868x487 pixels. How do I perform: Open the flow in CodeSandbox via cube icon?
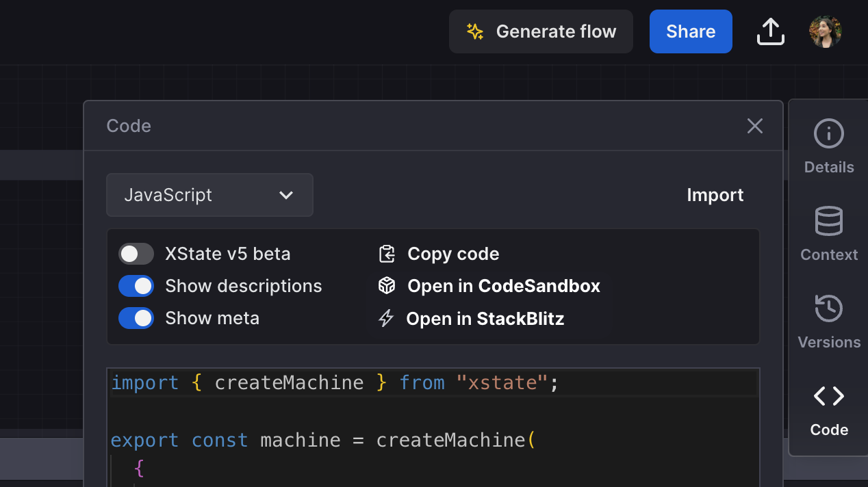pos(387,286)
